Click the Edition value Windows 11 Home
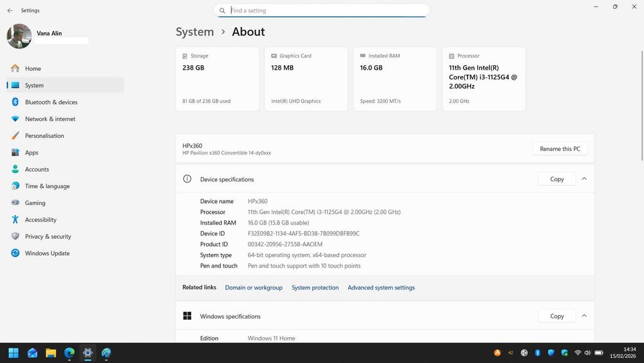Screen dimensions: 644x363 tap(271, 338)
